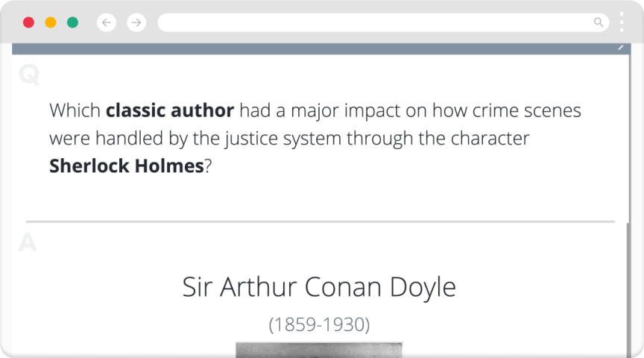Click the faded A answer marker
Image resolution: width=644 pixels, height=358 pixels.
(28, 243)
